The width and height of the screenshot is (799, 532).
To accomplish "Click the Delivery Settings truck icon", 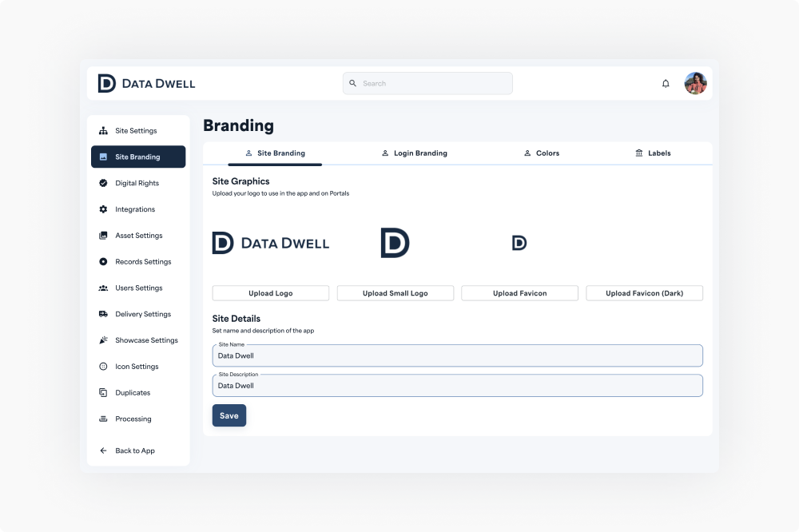I will [103, 314].
